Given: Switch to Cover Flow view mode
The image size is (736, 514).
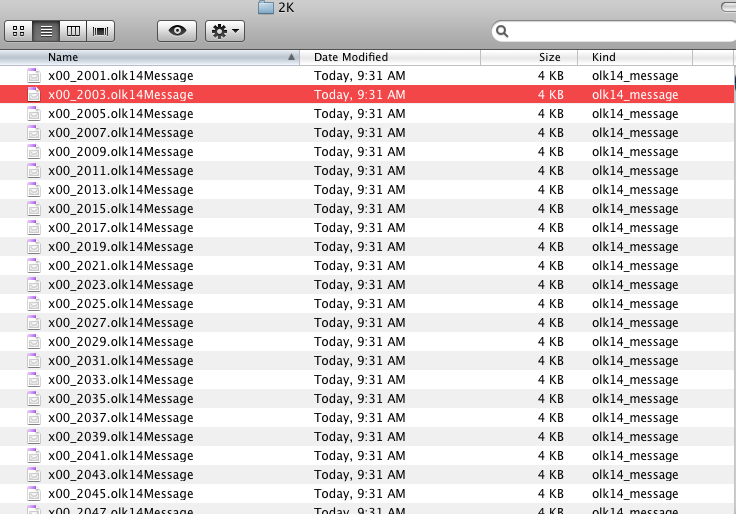Looking at the screenshot, I should (x=100, y=31).
